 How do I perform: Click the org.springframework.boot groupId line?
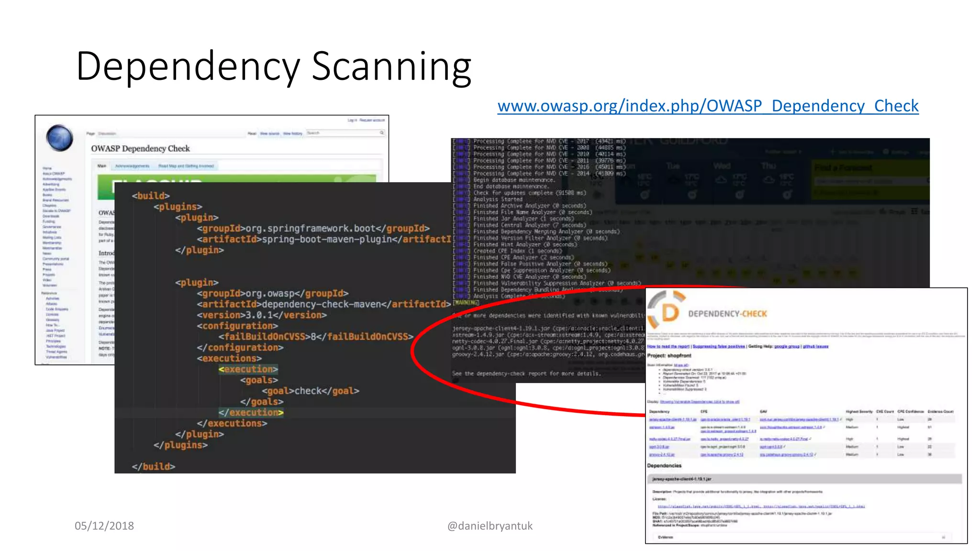[x=313, y=228]
